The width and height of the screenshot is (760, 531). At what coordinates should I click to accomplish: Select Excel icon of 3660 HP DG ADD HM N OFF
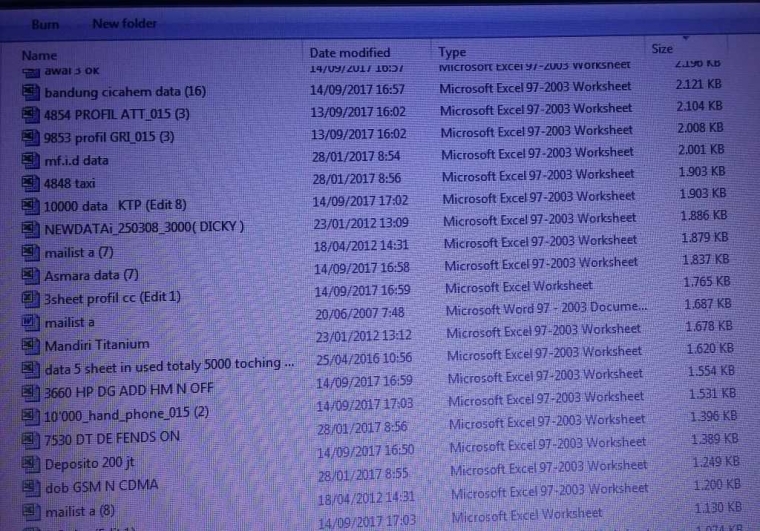pos(31,392)
